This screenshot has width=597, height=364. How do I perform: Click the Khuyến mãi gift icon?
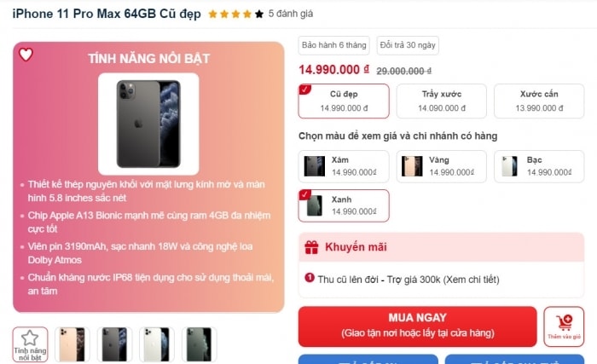click(x=311, y=247)
